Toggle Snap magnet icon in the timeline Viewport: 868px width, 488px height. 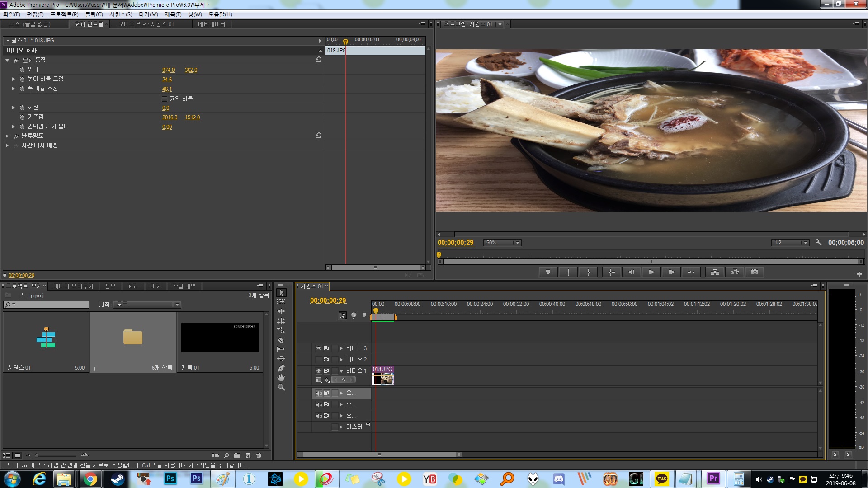point(343,316)
